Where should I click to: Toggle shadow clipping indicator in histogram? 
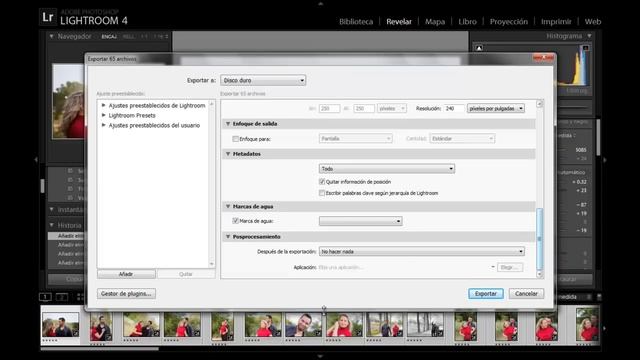point(479,48)
